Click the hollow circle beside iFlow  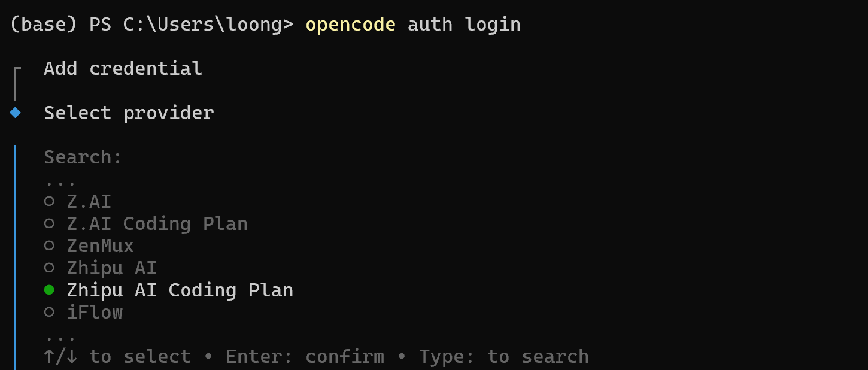click(50, 311)
